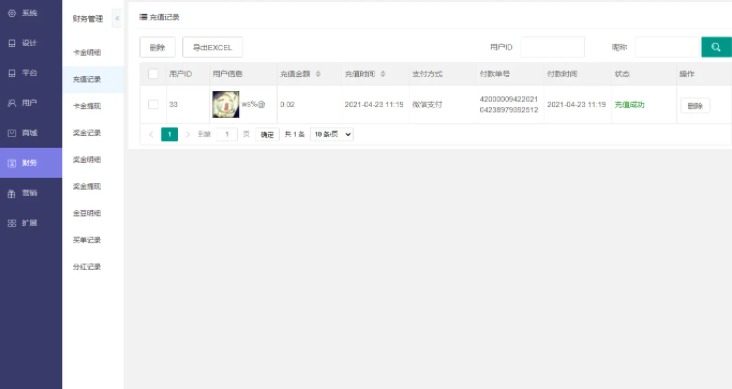Image resolution: width=732 pixels, height=389 pixels.
Task: Open 买单记录 in the finance submenu
Action: 87,240
